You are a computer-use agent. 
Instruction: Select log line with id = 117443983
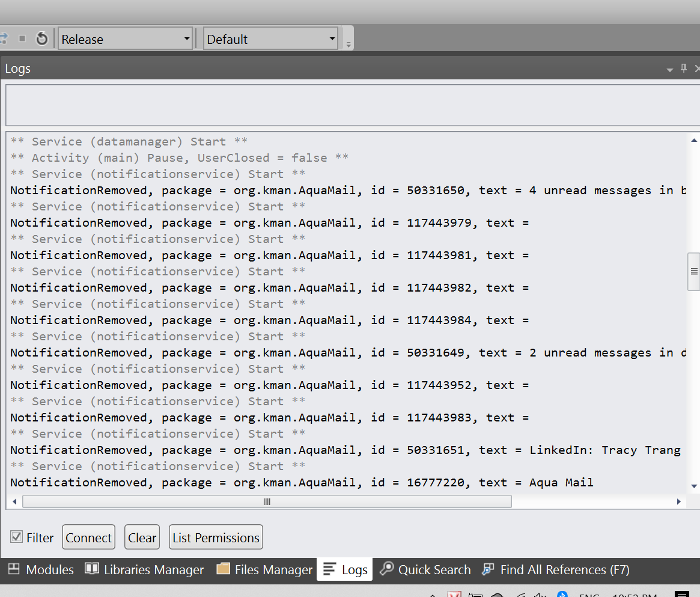click(x=270, y=417)
